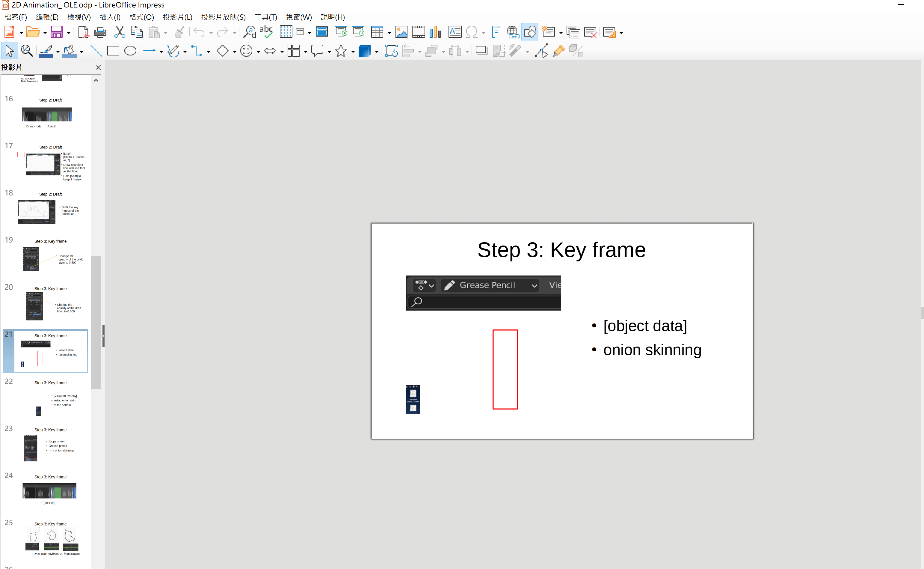Choose the Rectangle drawing tool
The width and height of the screenshot is (924, 569).
(113, 51)
